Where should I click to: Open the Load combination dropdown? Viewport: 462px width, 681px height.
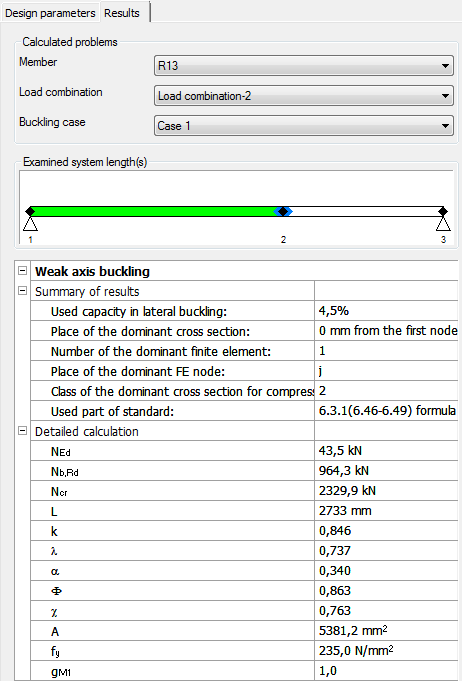click(304, 96)
